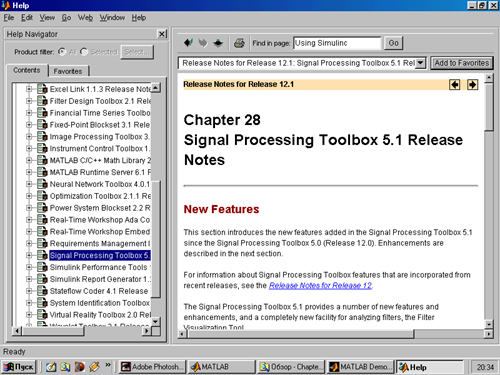
Task: Open the Help menu in the menu bar
Action: [x=139, y=18]
